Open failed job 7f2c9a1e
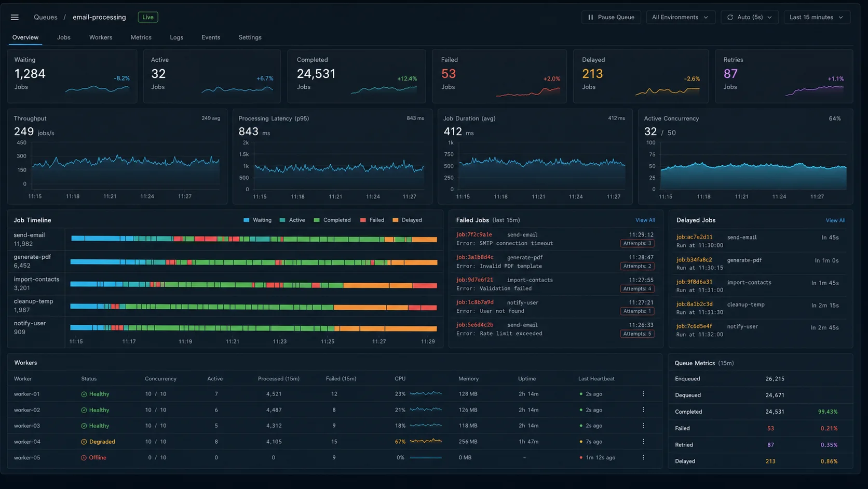 (x=474, y=234)
